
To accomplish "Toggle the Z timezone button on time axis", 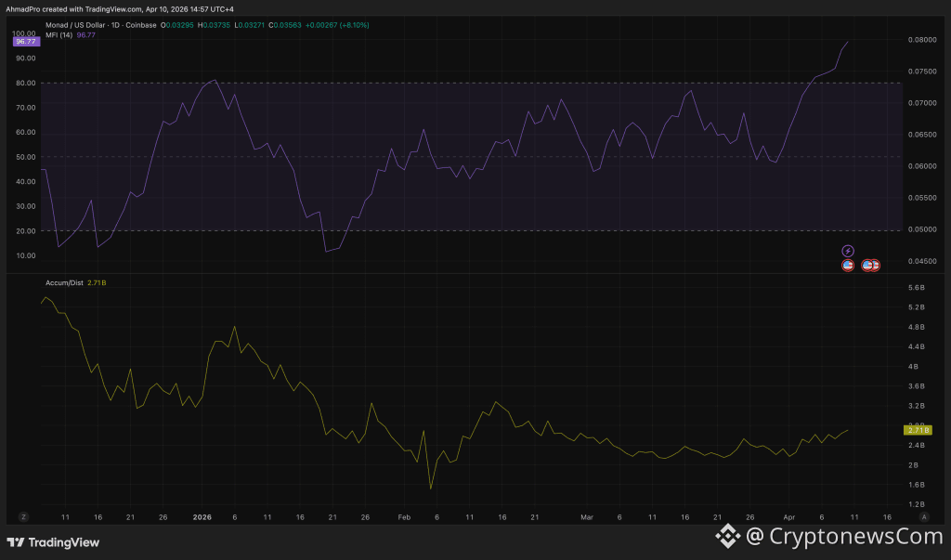I will click(23, 517).
